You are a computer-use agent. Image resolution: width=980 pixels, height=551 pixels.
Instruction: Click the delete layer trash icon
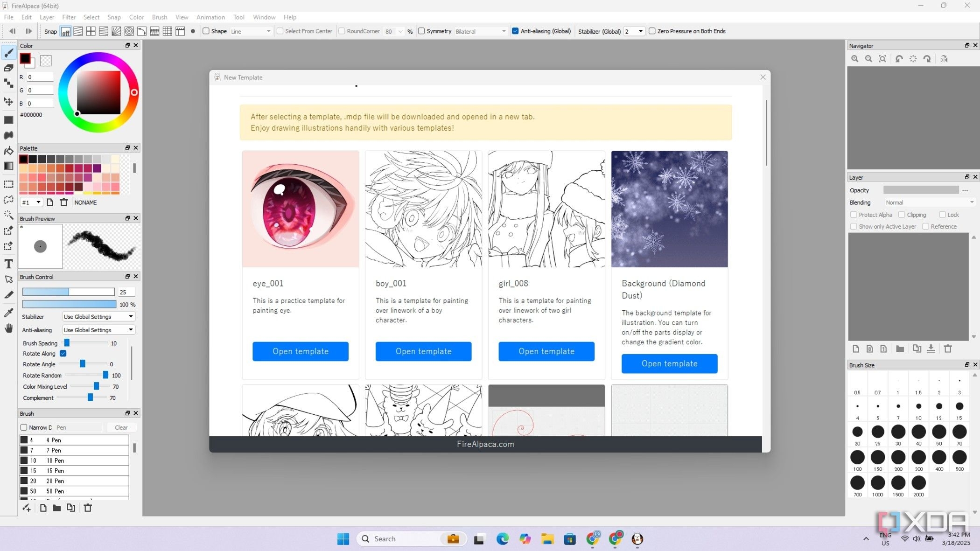948,349
